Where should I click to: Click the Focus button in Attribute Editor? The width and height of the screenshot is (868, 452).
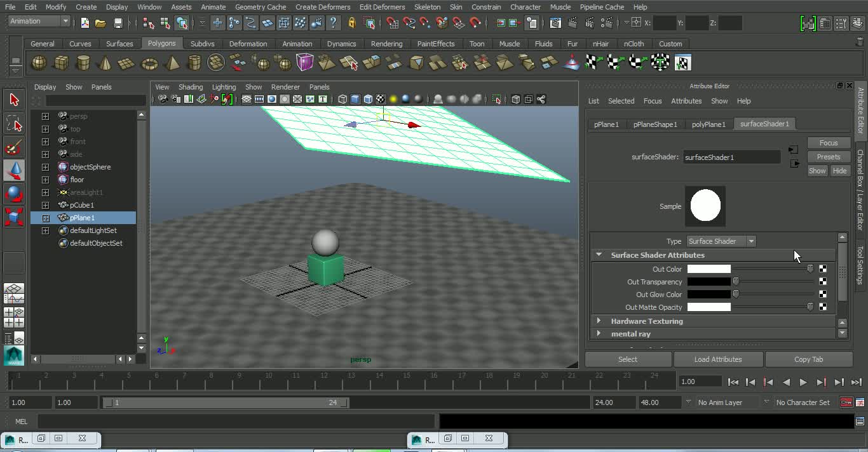(x=829, y=143)
